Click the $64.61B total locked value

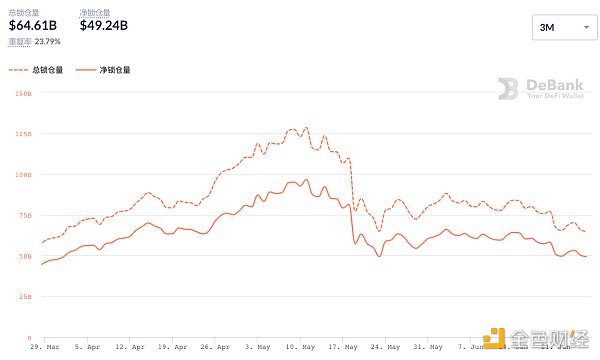pyautogui.click(x=33, y=26)
